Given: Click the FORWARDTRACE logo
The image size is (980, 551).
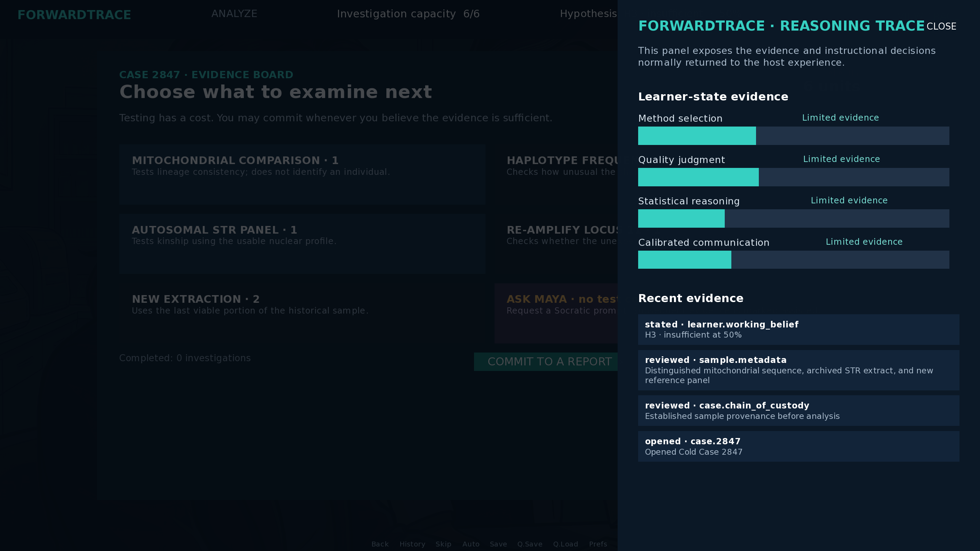Looking at the screenshot, I should [74, 15].
